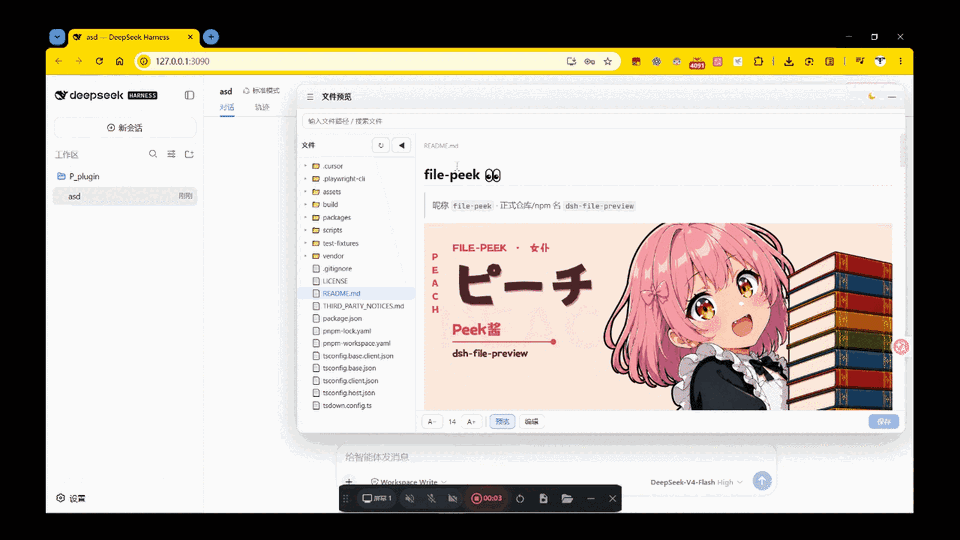The width and height of the screenshot is (960, 540).
Task: Switch to the 对话 tab
Action: [x=227, y=107]
